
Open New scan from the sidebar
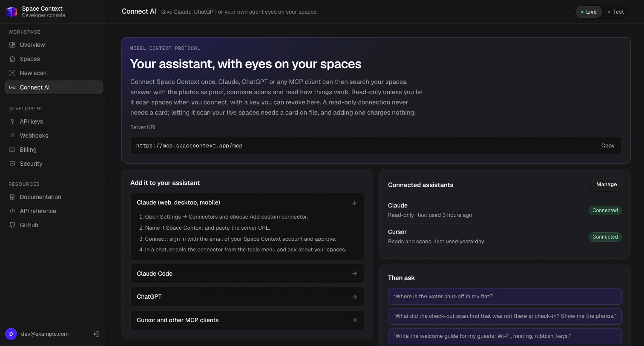54,73
